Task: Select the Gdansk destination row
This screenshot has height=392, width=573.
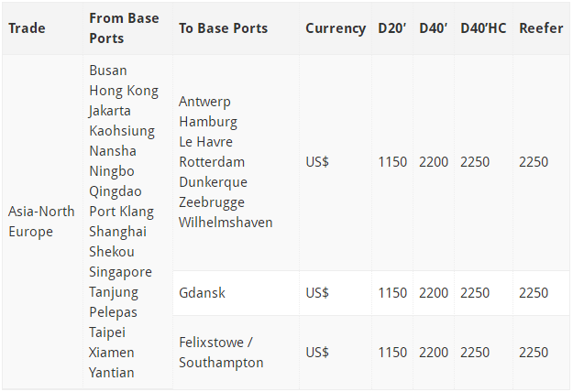Action: 371,293
